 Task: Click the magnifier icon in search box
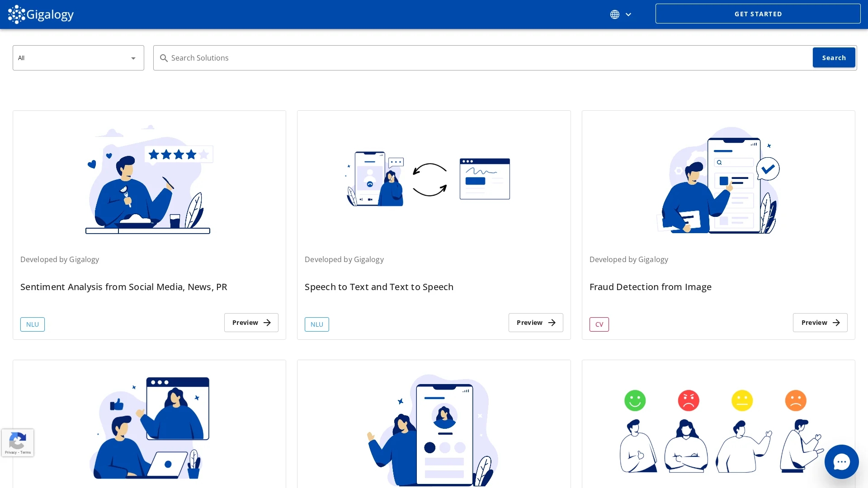point(164,58)
